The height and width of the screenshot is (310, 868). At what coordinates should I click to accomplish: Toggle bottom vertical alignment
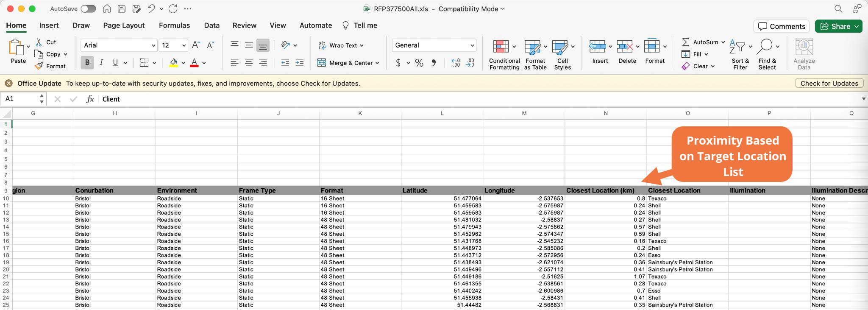(263, 45)
